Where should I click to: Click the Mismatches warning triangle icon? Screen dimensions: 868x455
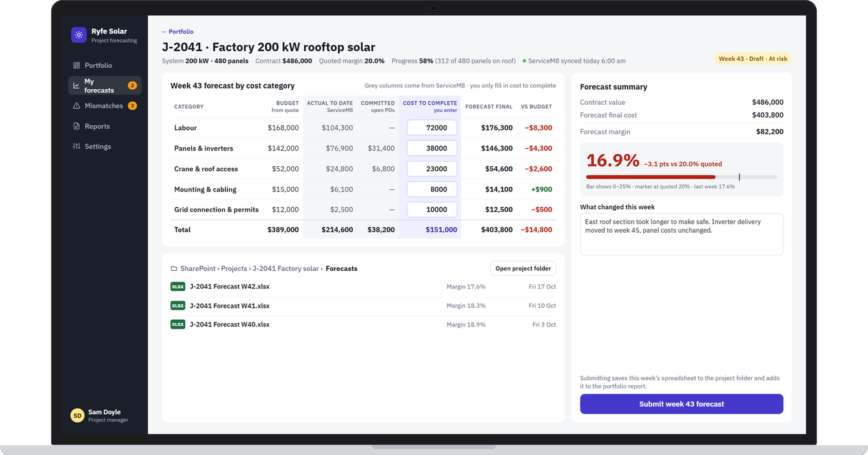[76, 106]
